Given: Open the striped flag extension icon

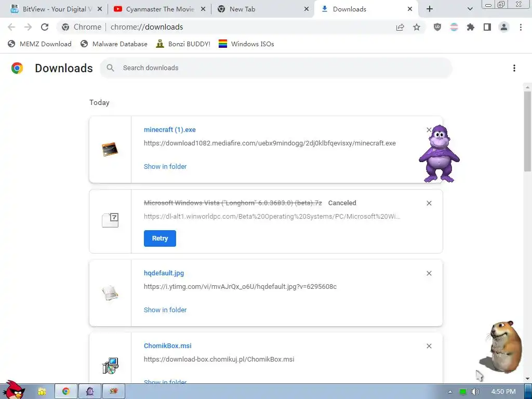Looking at the screenshot, I should point(454,27).
